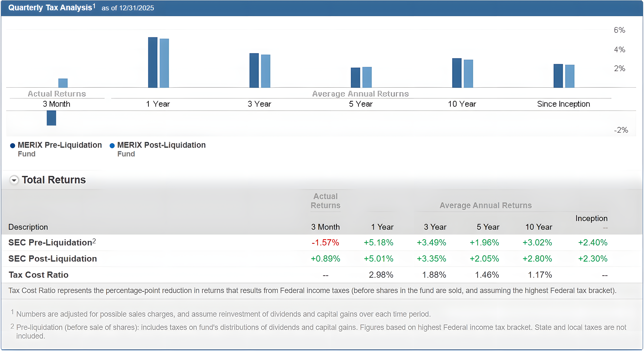Click the Total Returns heading text

click(x=53, y=180)
